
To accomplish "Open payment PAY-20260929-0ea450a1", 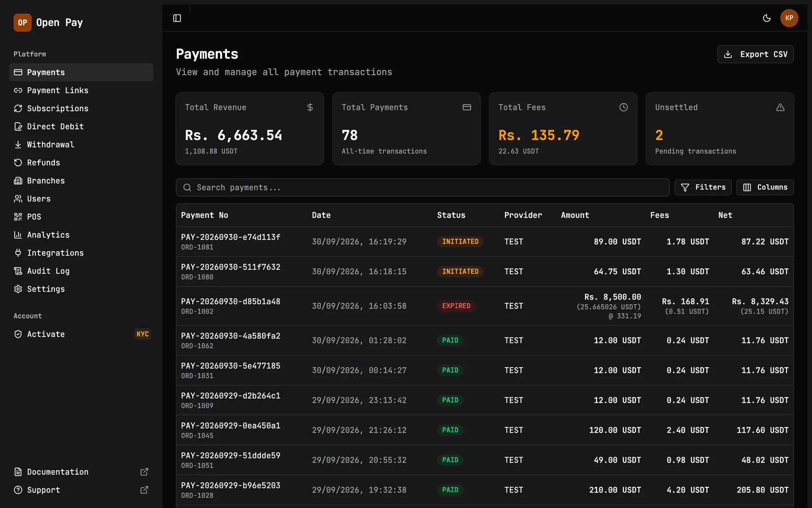I will 231,426.
